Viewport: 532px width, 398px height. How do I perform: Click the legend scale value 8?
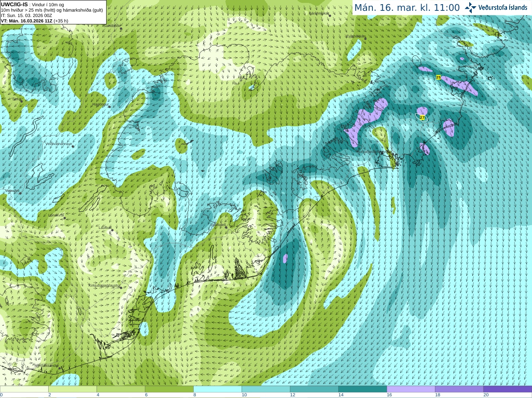pyautogui.click(x=195, y=395)
